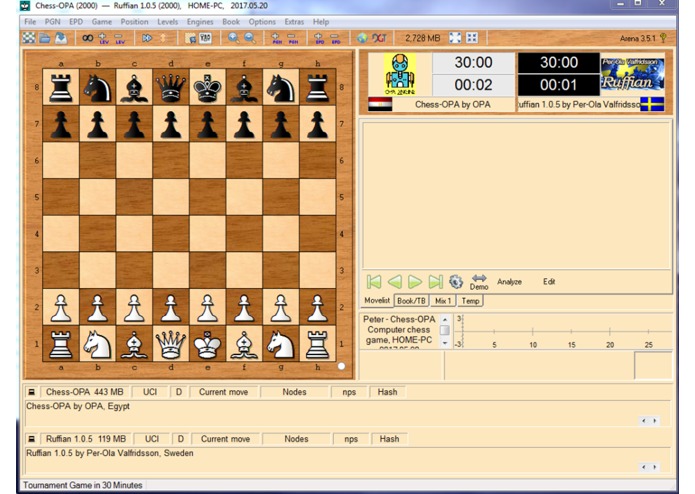Viewport: 695px width, 494px height.
Task: Open the Engines menu
Action: point(200,22)
